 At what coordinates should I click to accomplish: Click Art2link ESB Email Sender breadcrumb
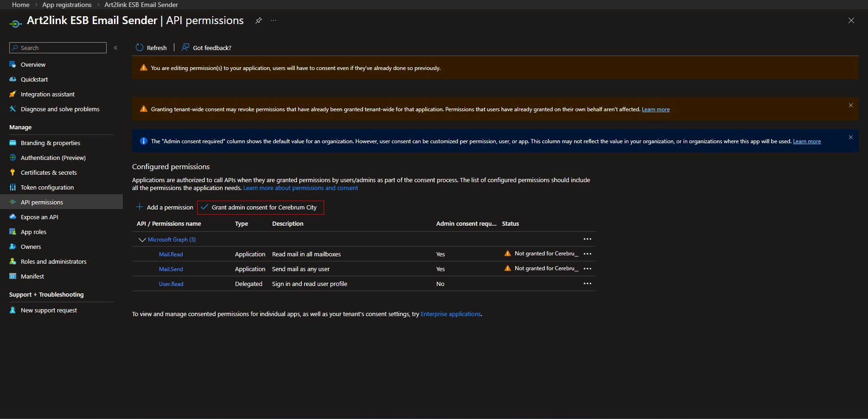tap(141, 5)
